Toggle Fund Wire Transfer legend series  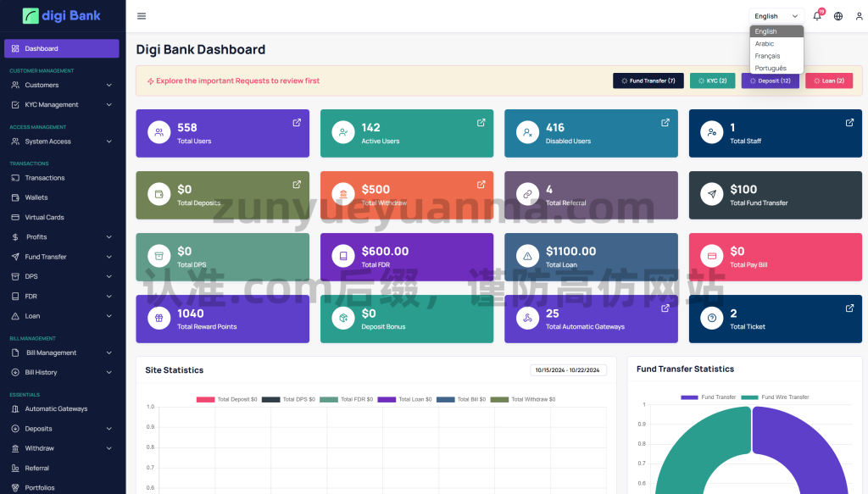click(x=775, y=397)
